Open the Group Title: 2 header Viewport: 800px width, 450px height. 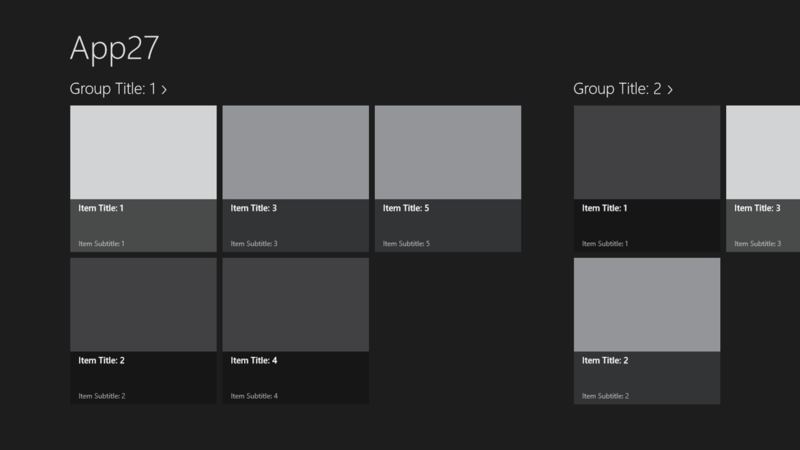pos(623,89)
